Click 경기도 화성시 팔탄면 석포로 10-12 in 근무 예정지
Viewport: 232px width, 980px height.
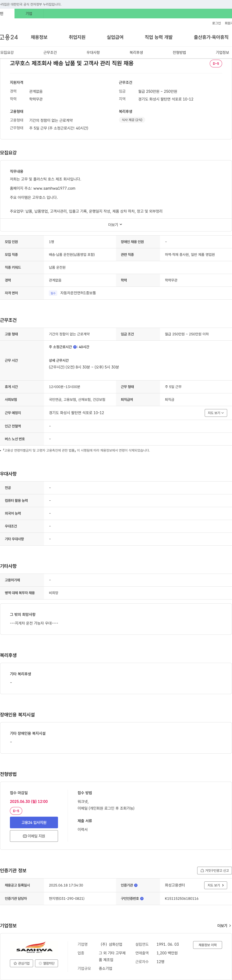point(76,413)
